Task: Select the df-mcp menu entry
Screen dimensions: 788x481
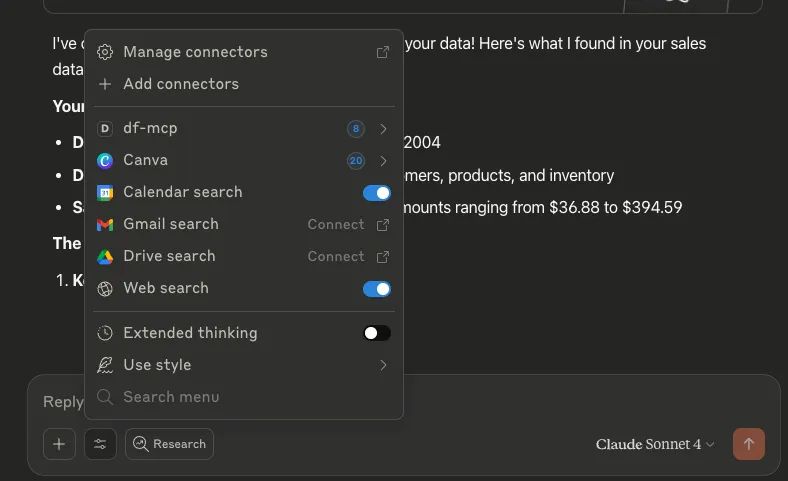Action: click(x=244, y=129)
